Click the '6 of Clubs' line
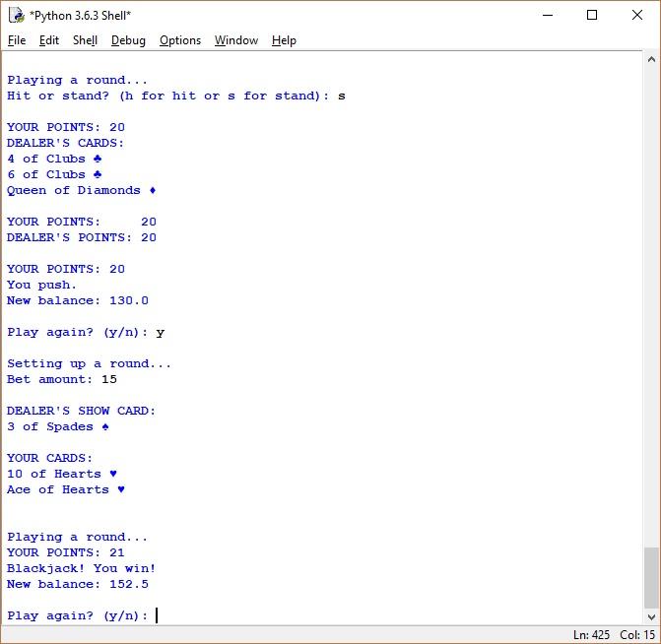This screenshot has height=644, width=661. pos(54,174)
